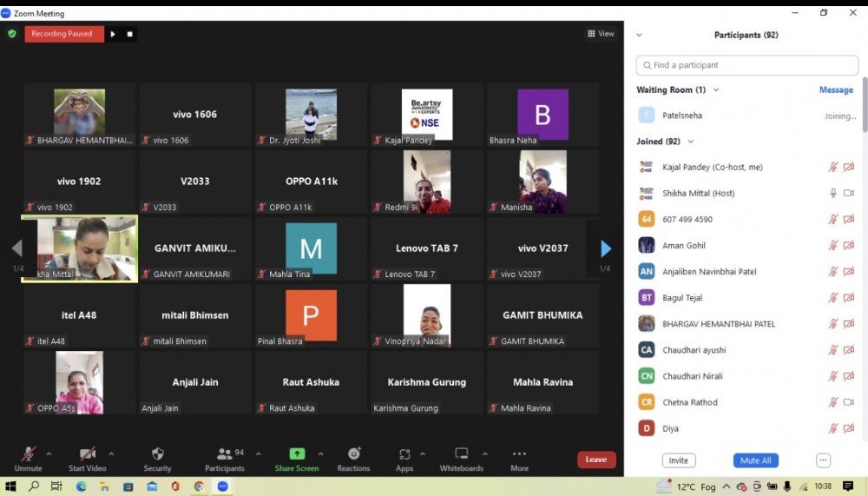The width and height of the screenshot is (868, 496).
Task: Toggle Unmute microphone button
Action: pos(28,454)
